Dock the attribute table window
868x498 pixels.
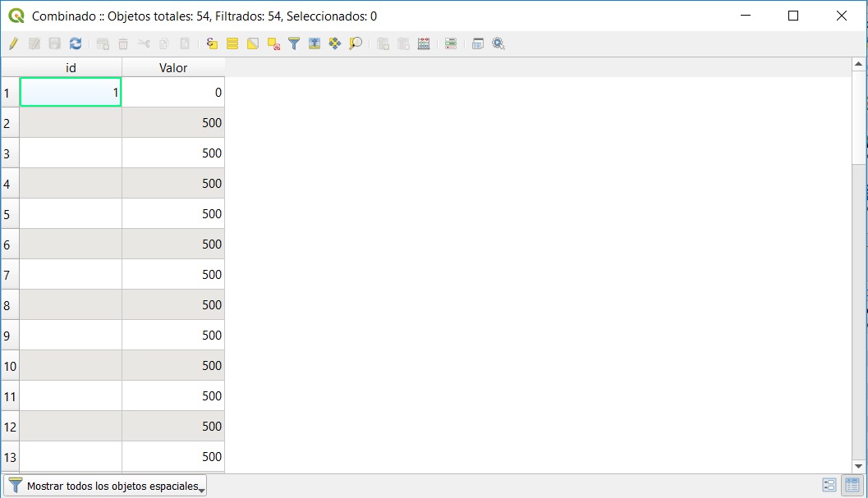[478, 43]
